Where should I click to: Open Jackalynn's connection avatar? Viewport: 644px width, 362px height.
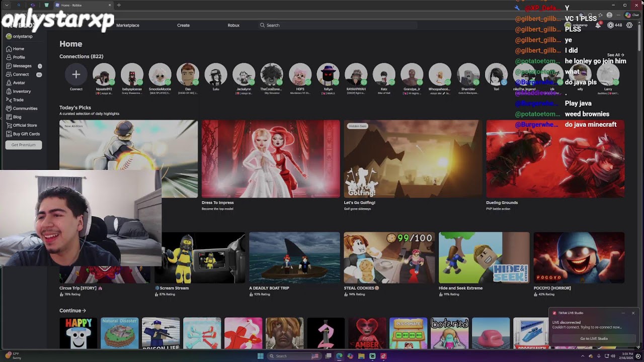coord(244,75)
